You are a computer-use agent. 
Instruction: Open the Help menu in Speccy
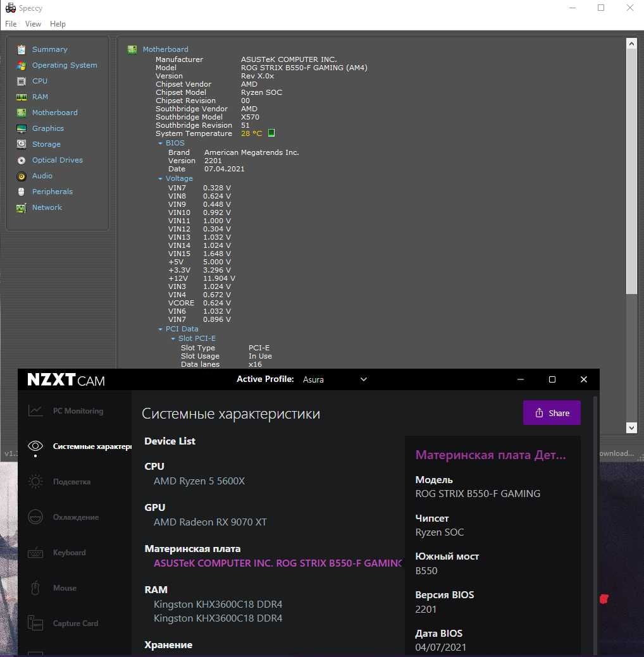pyautogui.click(x=58, y=24)
